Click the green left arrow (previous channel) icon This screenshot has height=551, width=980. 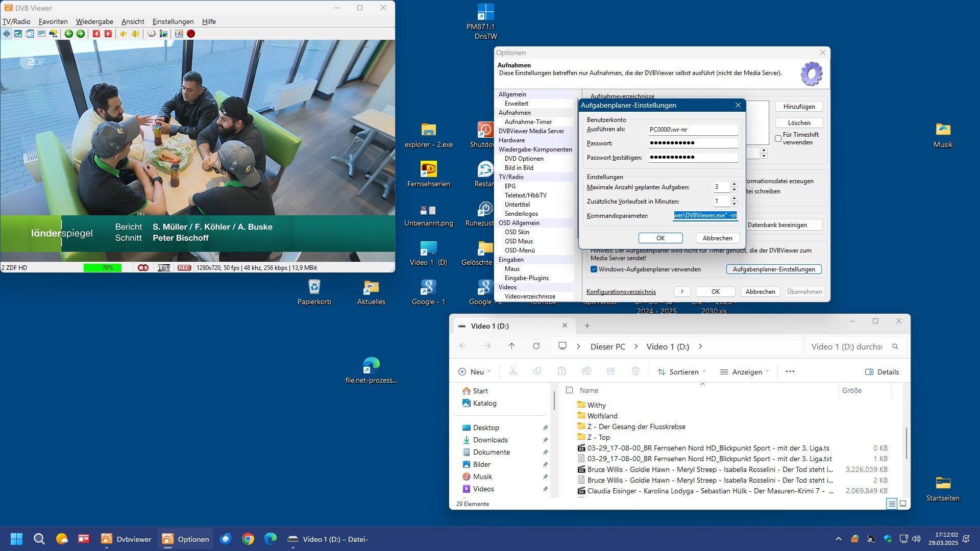point(68,34)
